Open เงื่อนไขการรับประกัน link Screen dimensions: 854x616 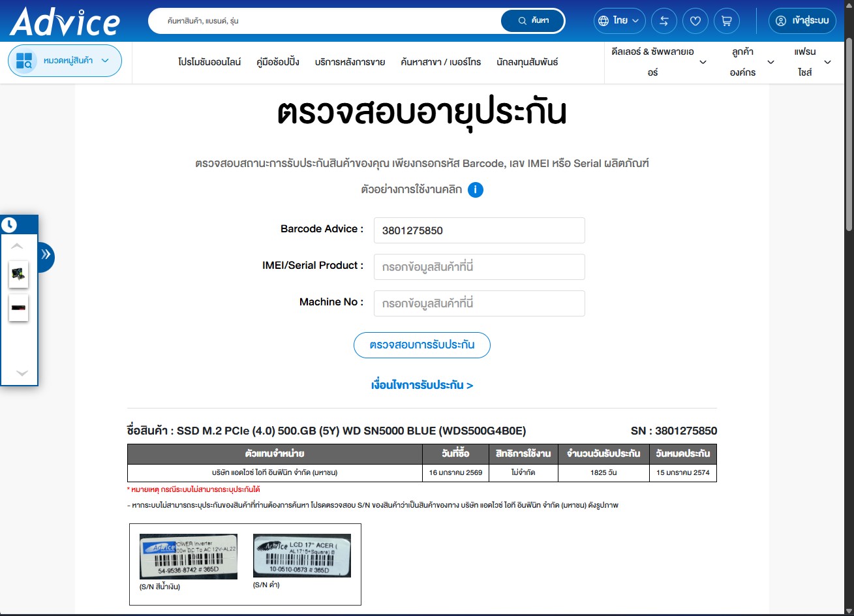point(421,385)
